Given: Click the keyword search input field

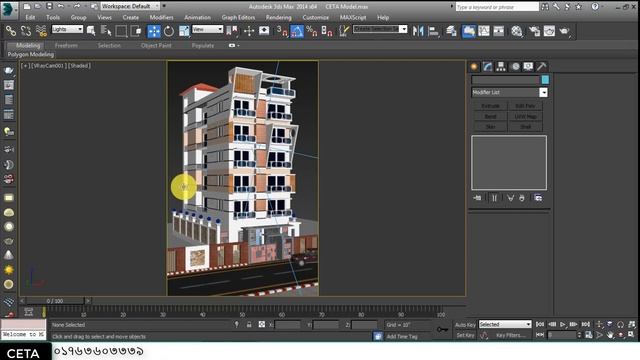Looking at the screenshot, I should [x=497, y=7].
